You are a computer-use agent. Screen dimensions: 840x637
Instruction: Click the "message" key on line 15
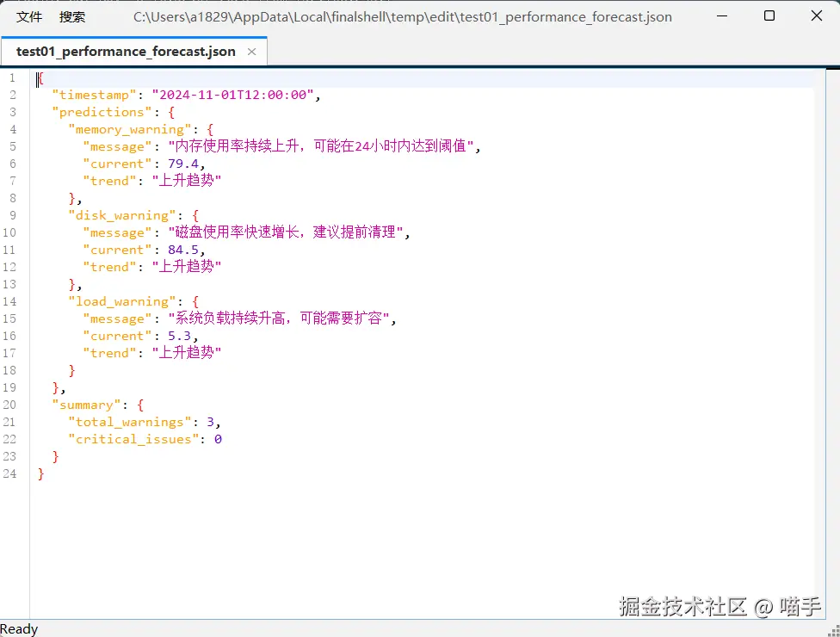click(117, 318)
